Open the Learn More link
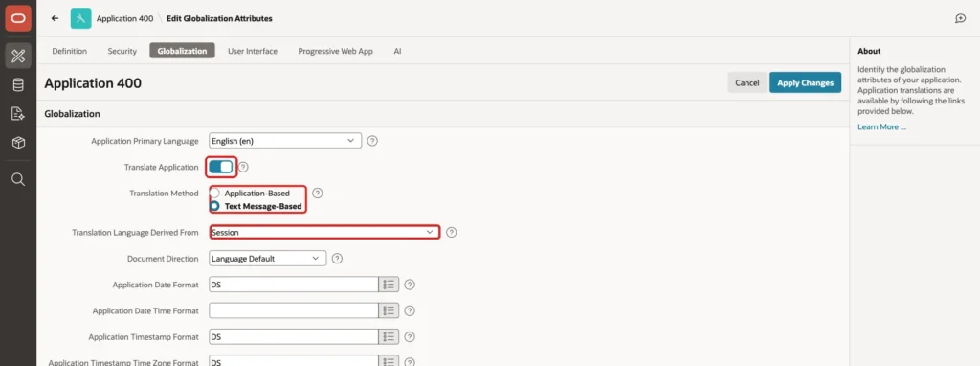Image resolution: width=980 pixels, height=366 pixels. click(881, 126)
